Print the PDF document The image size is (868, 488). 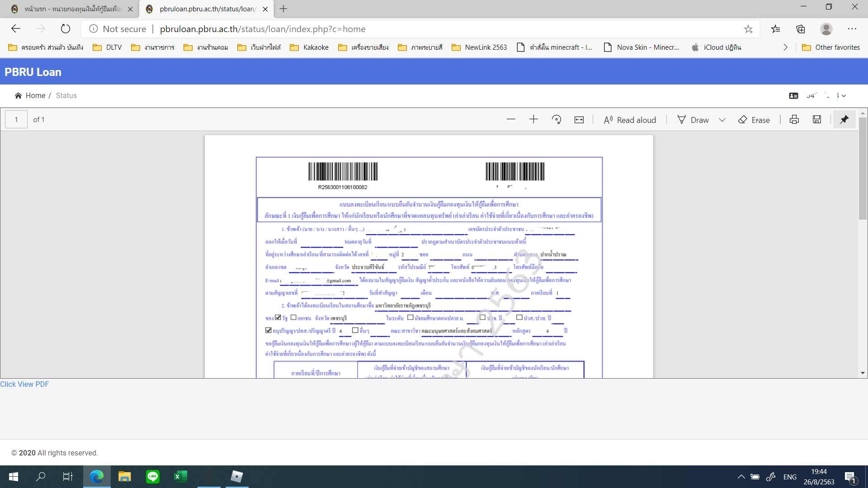794,120
